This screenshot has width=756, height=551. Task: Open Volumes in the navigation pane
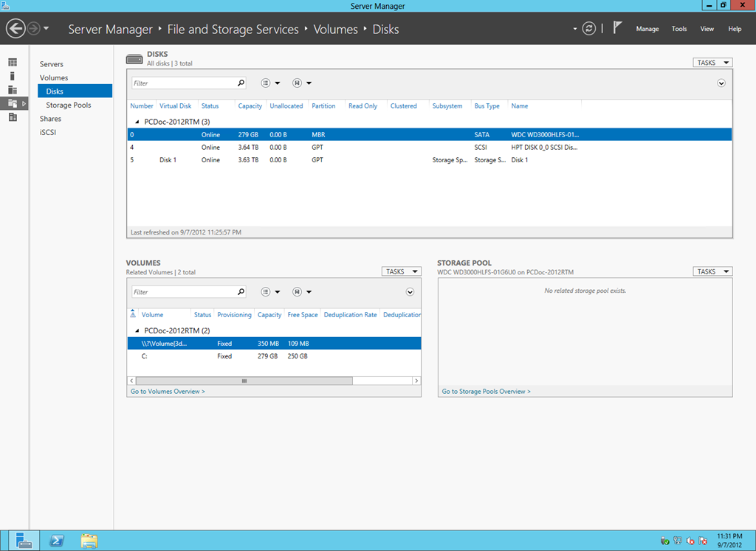pos(53,77)
